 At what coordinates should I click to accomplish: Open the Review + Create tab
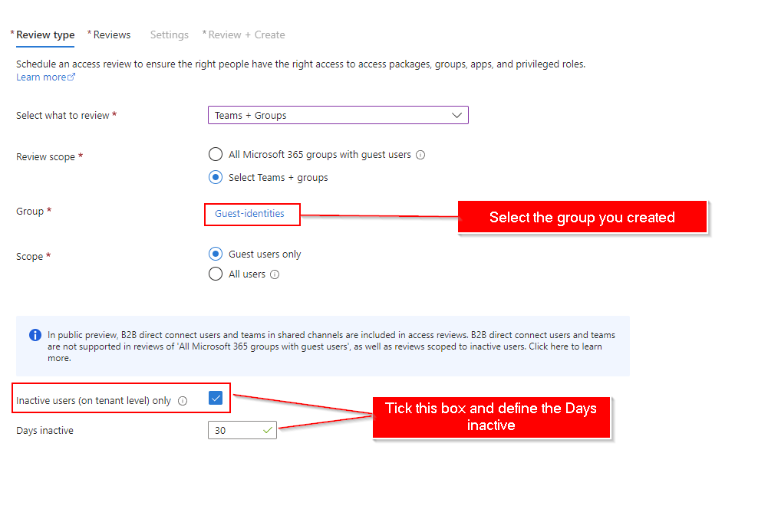246,34
